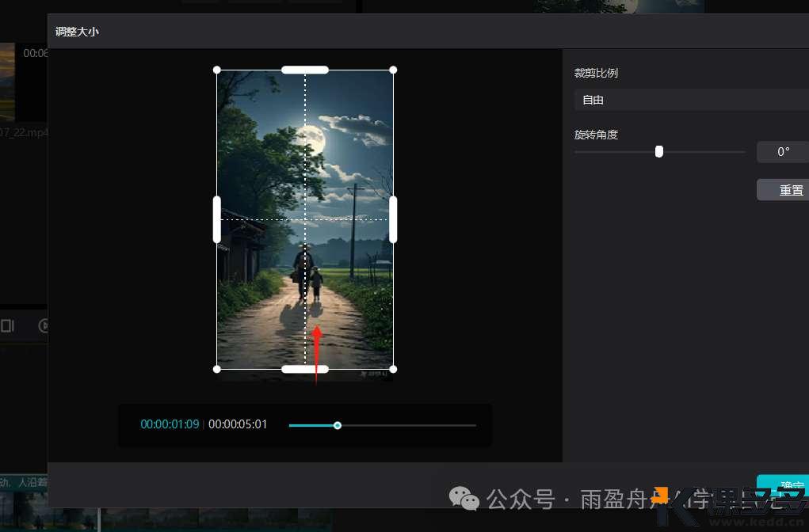This screenshot has height=532, width=809.
Task: Click the top-left corner crop handle
Action: tap(217, 70)
